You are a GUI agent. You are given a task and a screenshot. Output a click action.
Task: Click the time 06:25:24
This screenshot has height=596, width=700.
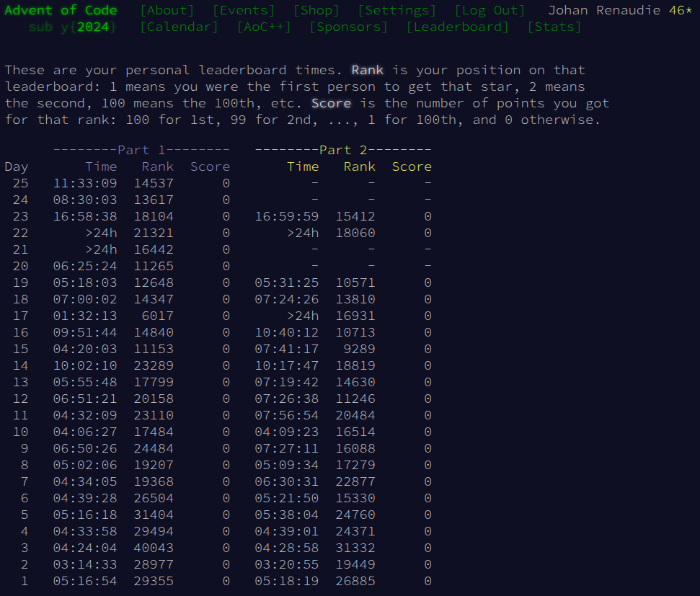click(x=85, y=266)
